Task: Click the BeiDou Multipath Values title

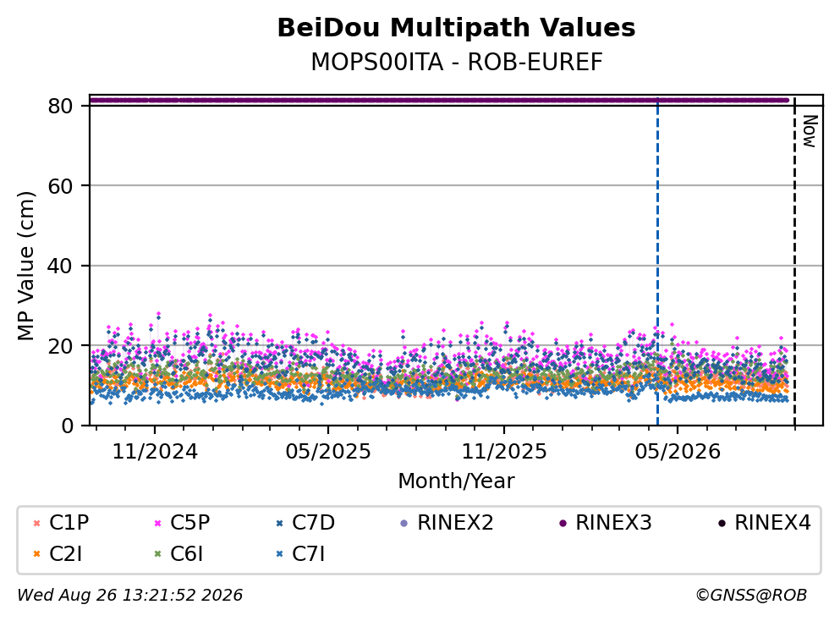Action: coord(457,27)
